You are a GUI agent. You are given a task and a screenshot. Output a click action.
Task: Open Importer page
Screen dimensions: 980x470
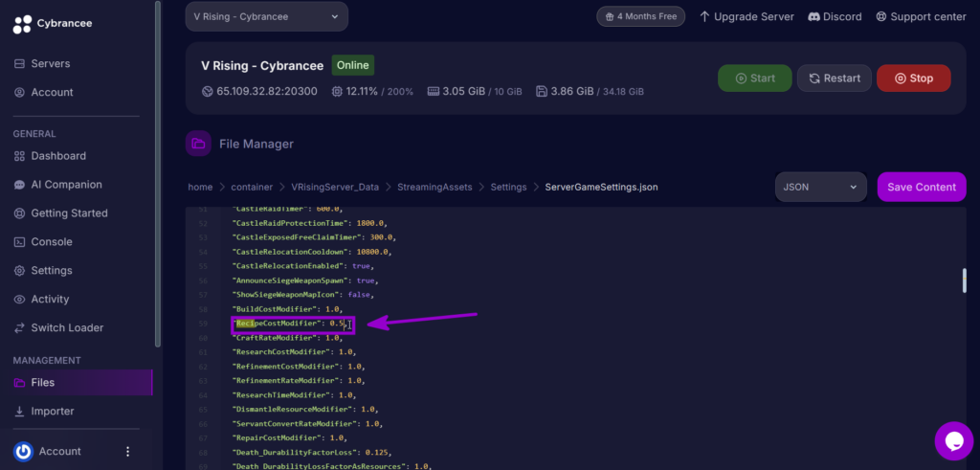click(x=53, y=412)
